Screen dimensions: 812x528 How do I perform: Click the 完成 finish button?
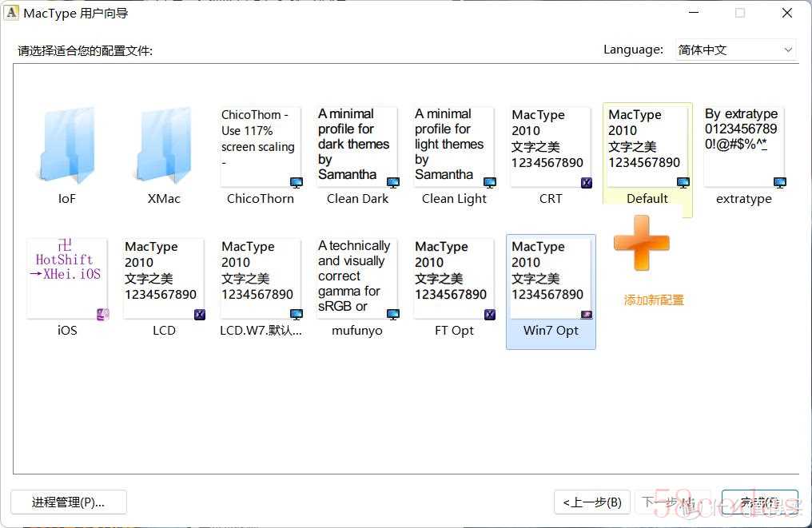click(759, 502)
